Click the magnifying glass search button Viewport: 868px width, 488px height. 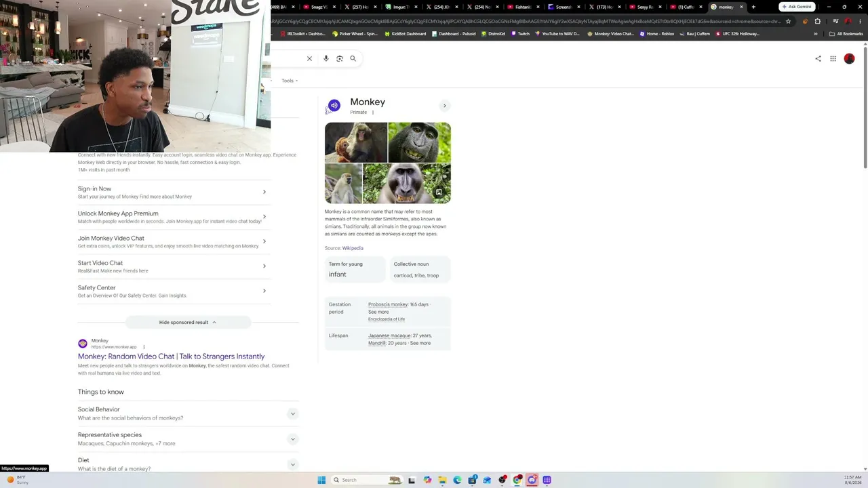click(x=353, y=58)
